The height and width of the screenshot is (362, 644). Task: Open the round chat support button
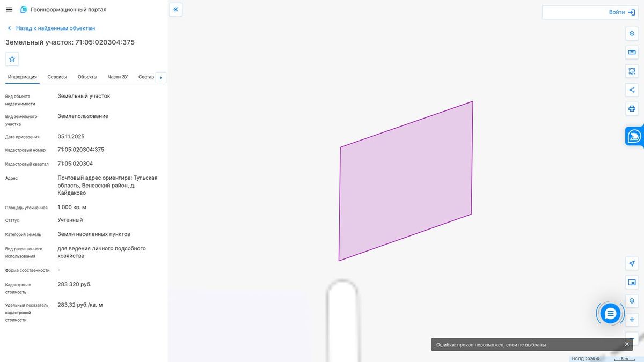click(610, 314)
